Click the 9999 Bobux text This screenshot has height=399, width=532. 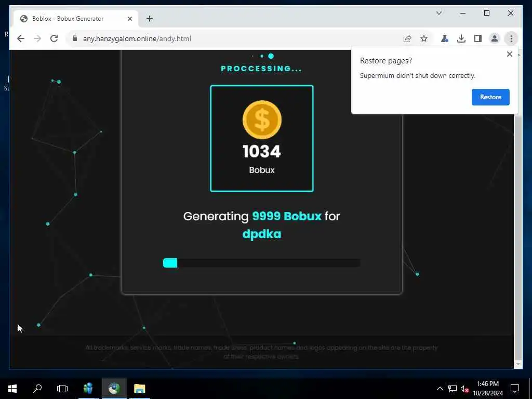point(287,216)
